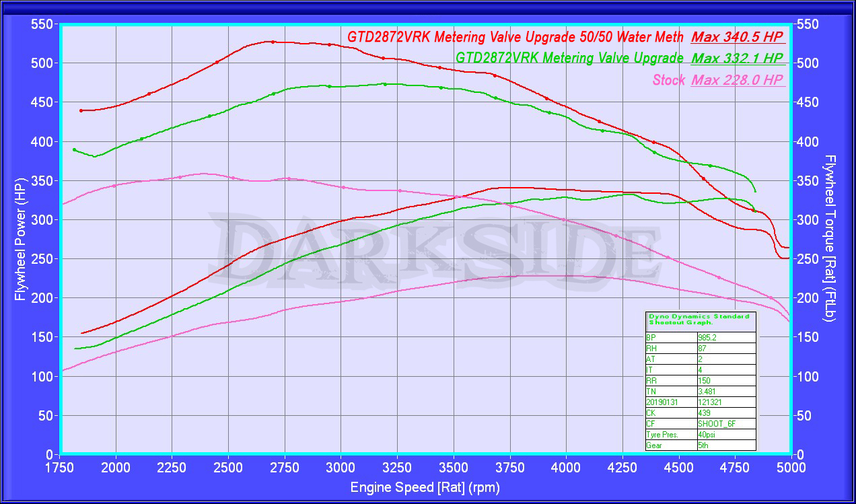856x504 pixels.
Task: Select the 'AT' row label
Action: click(x=650, y=359)
